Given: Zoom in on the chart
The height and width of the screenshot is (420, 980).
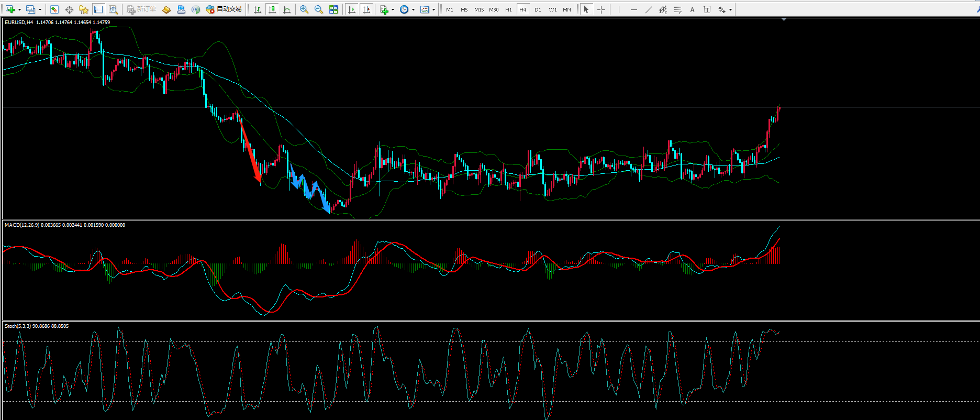Looking at the screenshot, I should click(304, 9).
